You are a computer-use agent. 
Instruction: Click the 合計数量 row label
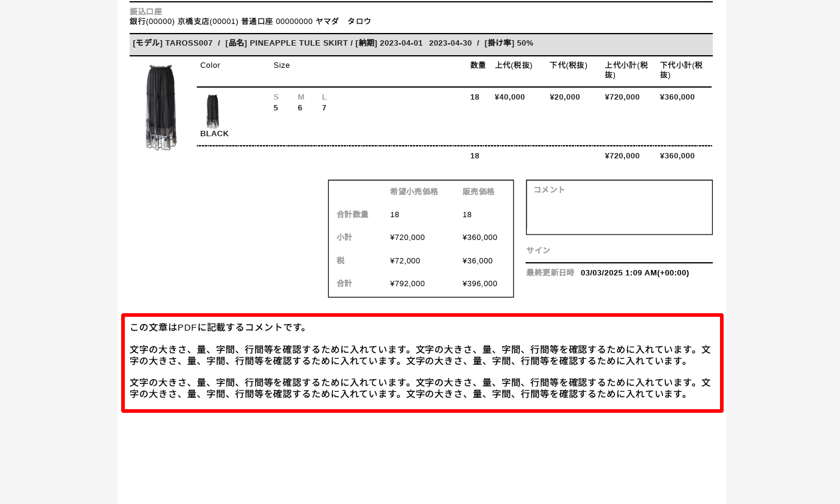[352, 214]
